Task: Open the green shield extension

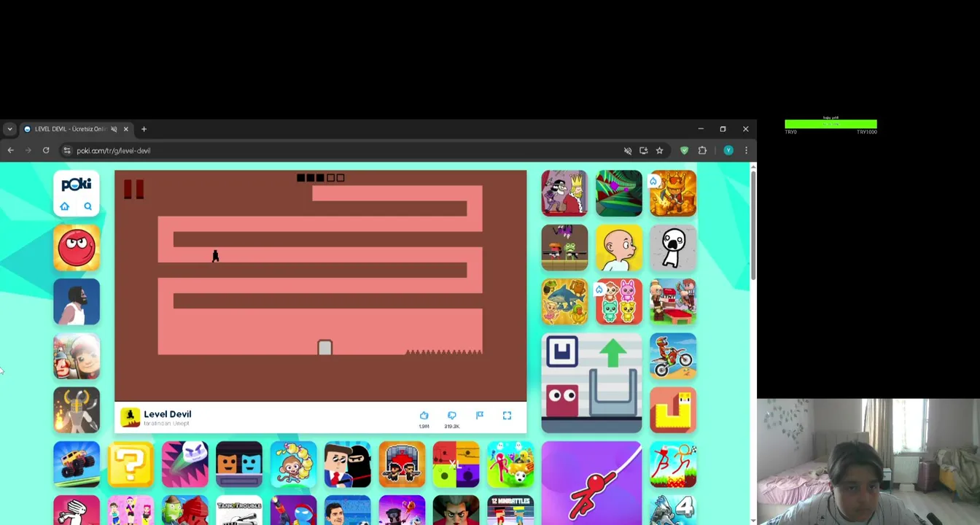Action: (684, 150)
